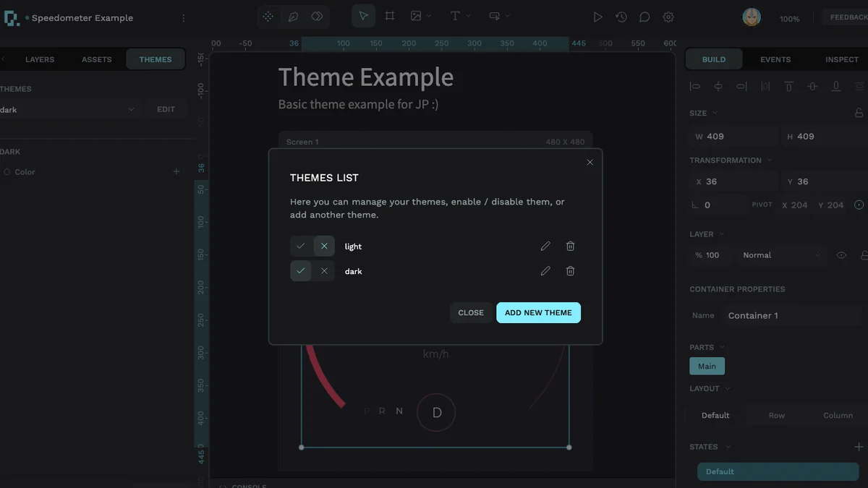
Task: Open the settings gear icon
Action: pos(668,17)
